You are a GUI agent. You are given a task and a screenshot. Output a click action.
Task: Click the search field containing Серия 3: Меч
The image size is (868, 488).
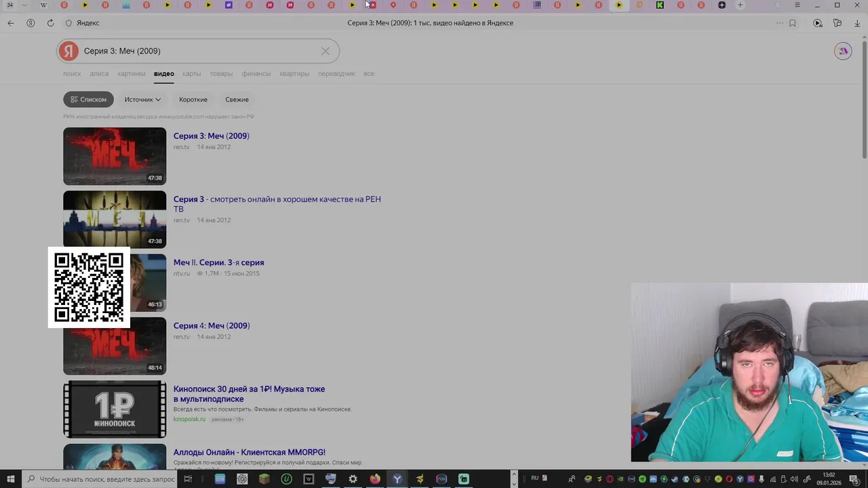point(198,51)
